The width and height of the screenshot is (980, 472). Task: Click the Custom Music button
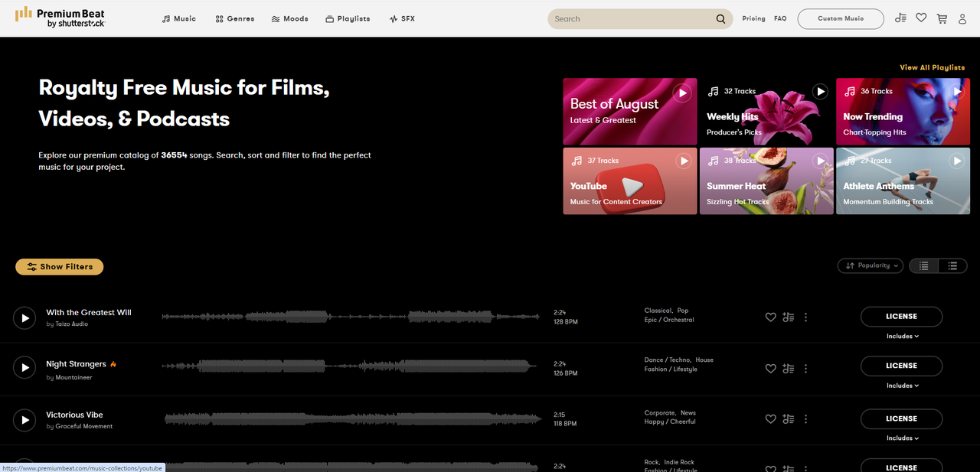[841, 18]
